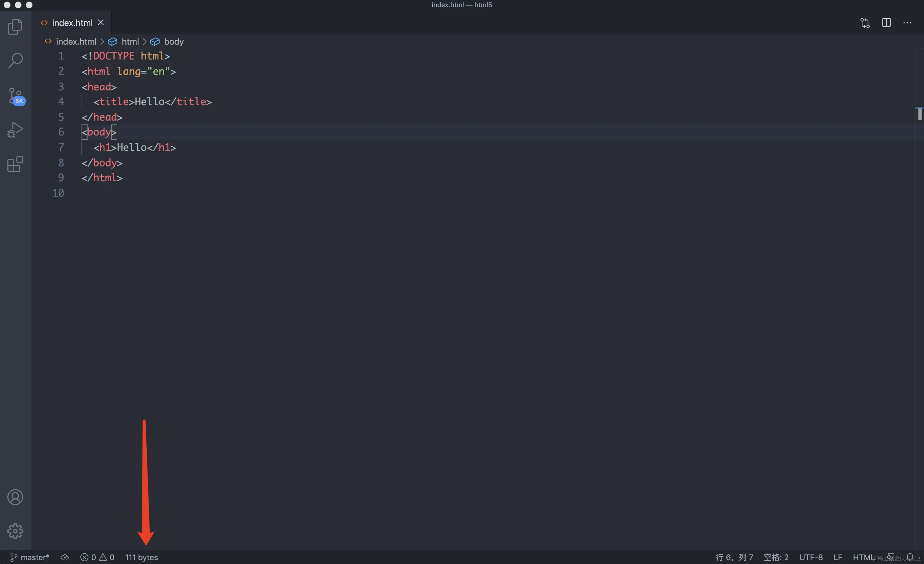Open the Accounts icon
This screenshot has height=564, width=924.
point(15,497)
